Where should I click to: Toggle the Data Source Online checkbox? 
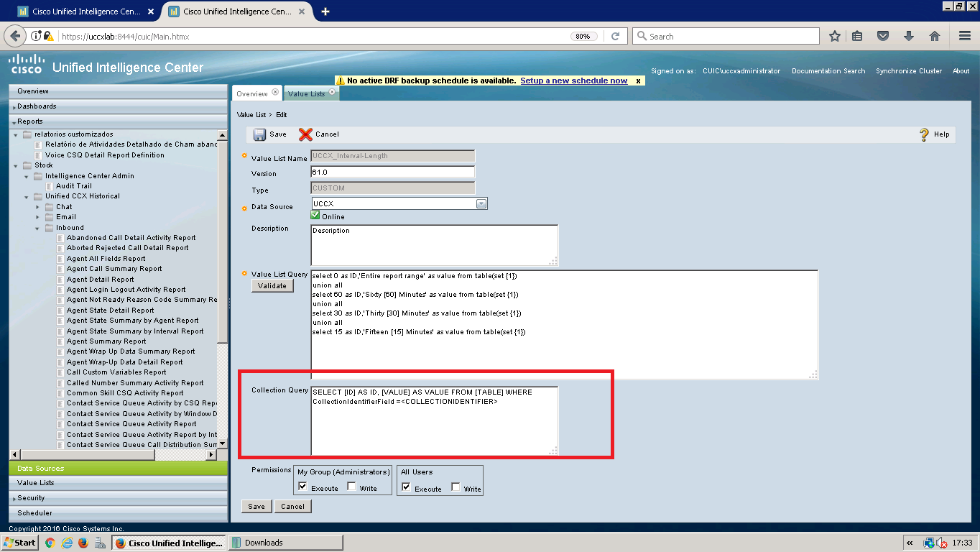(x=315, y=215)
